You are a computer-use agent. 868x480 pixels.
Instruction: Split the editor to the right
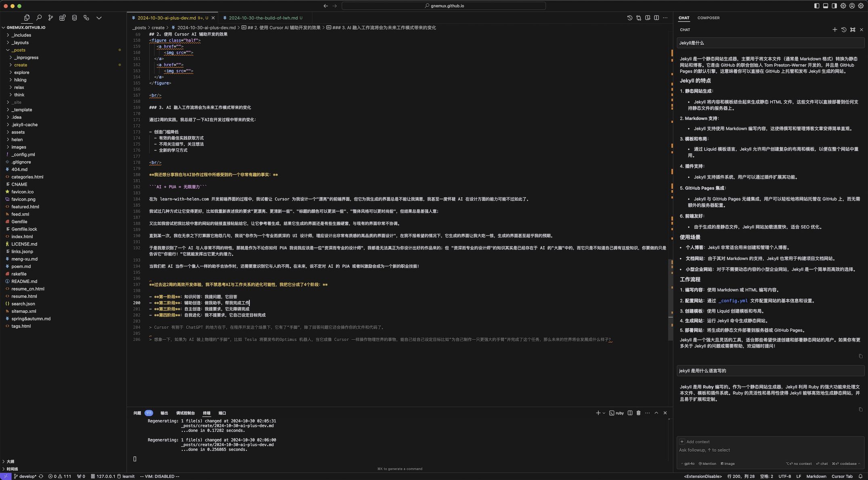(656, 18)
